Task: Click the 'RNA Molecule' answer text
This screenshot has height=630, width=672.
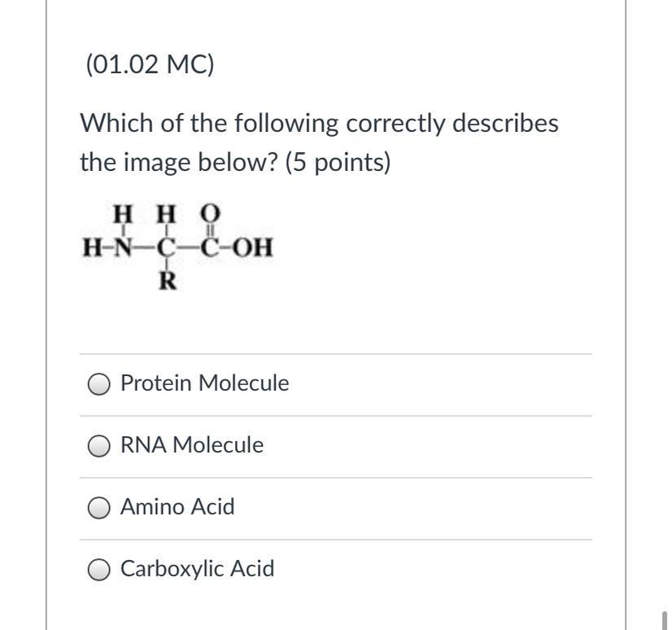Action: point(192,445)
